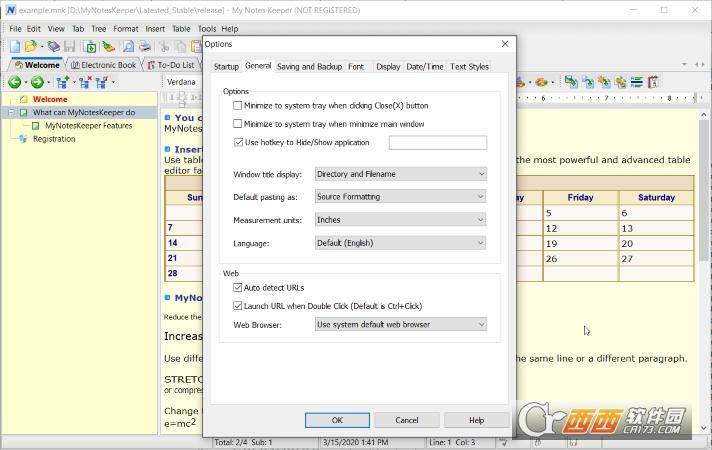The width and height of the screenshot is (712, 450).
Task: Click the Print icon in toolbar
Action: 145,46
